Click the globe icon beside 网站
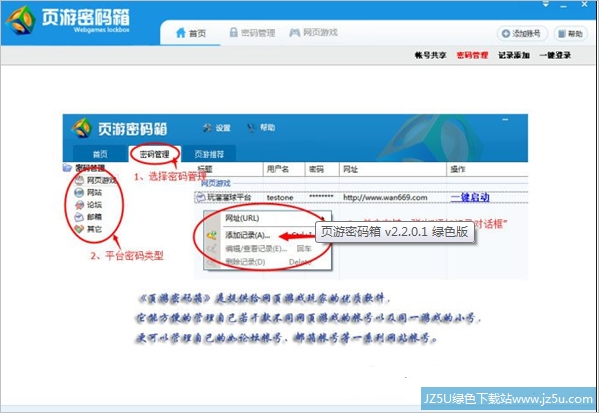Image resolution: width=599 pixels, height=413 pixels. (x=79, y=193)
